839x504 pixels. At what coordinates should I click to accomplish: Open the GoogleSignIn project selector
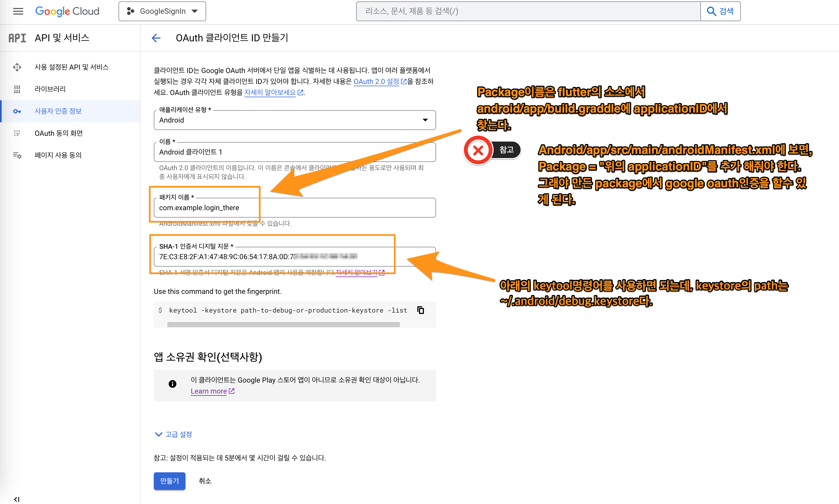pyautogui.click(x=162, y=11)
